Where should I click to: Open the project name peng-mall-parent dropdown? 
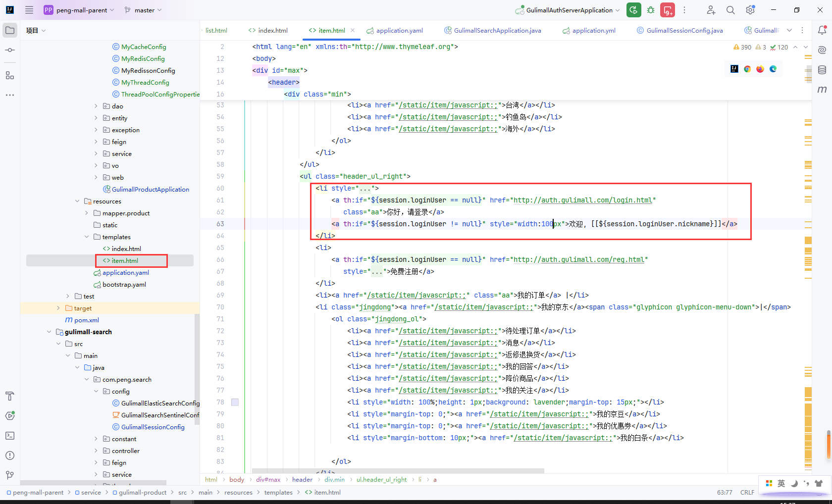pos(79,10)
